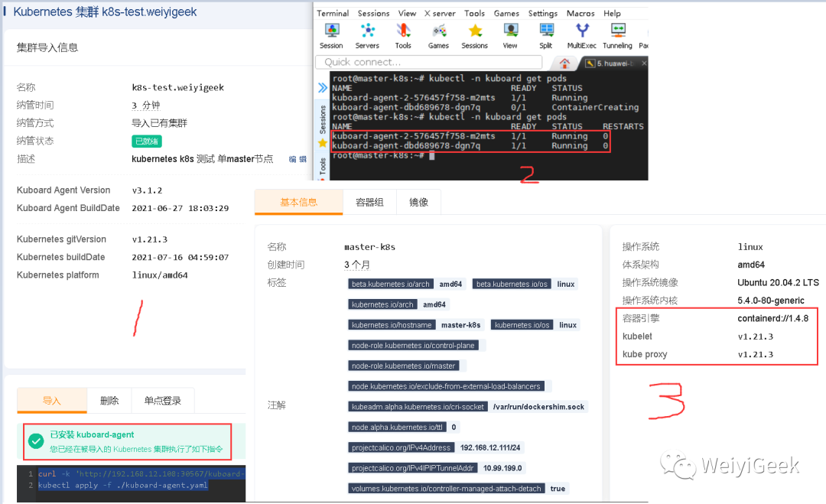Click the Sessions star toolbar icon
The height and width of the screenshot is (504, 826).
tap(475, 36)
